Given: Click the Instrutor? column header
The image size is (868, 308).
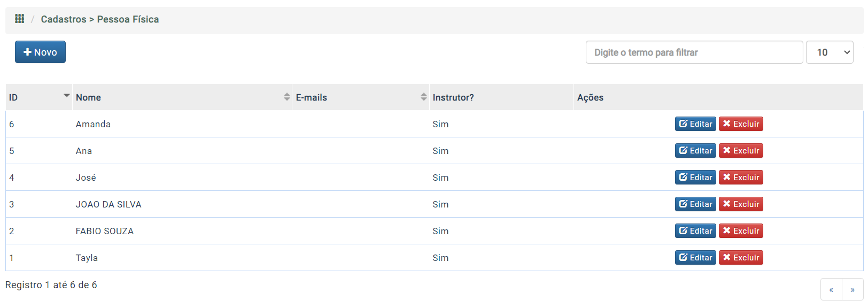Looking at the screenshot, I should 453,97.
